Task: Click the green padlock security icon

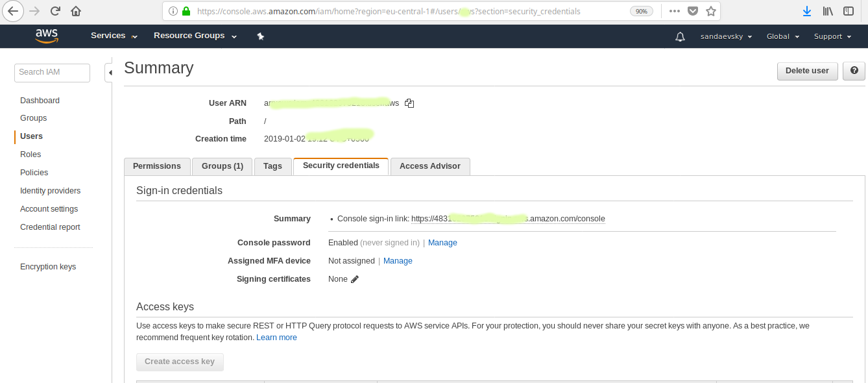Action: coord(186,11)
